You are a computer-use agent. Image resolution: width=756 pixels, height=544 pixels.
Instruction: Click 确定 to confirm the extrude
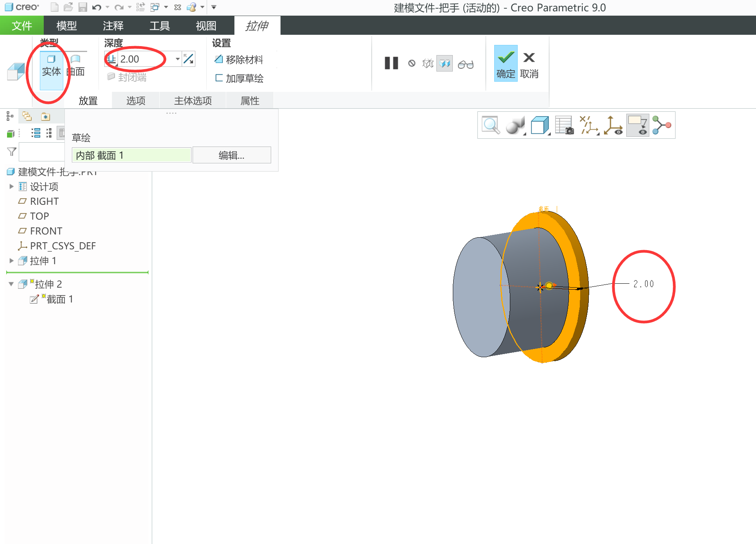506,63
